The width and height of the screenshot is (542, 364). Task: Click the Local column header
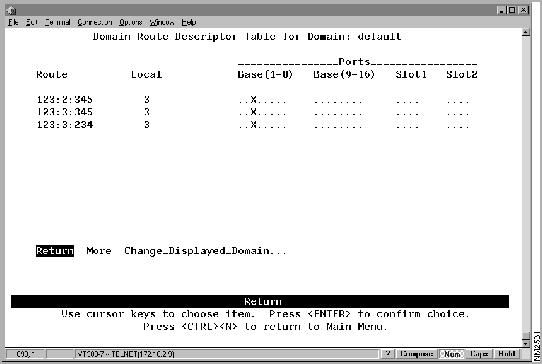[x=147, y=75]
